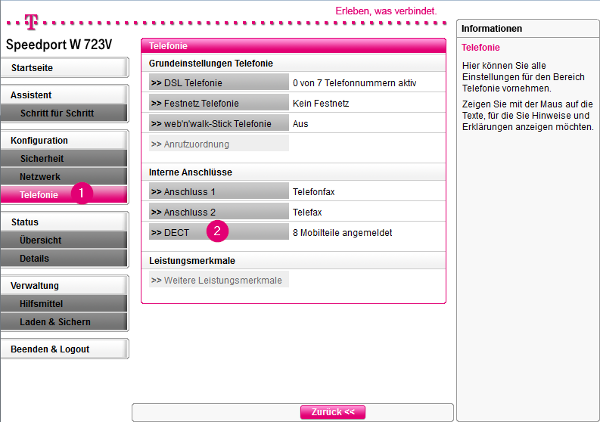The height and width of the screenshot is (422, 600).
Task: Open Schritt für Schritt assistant
Action: point(64,113)
